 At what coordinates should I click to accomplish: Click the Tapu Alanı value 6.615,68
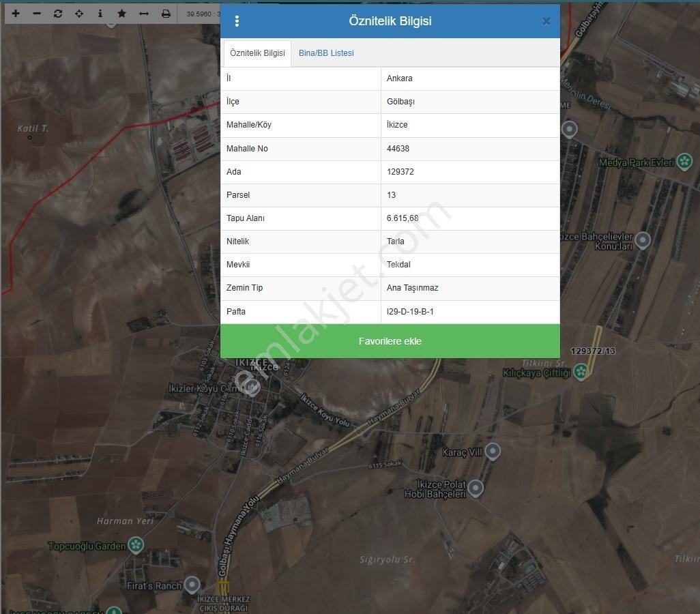click(403, 218)
